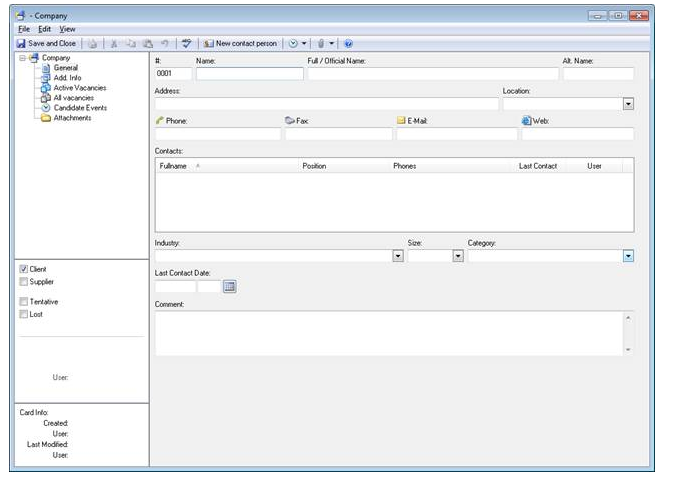Select the Company root tree item
The width and height of the screenshot is (674, 490).
55,58
